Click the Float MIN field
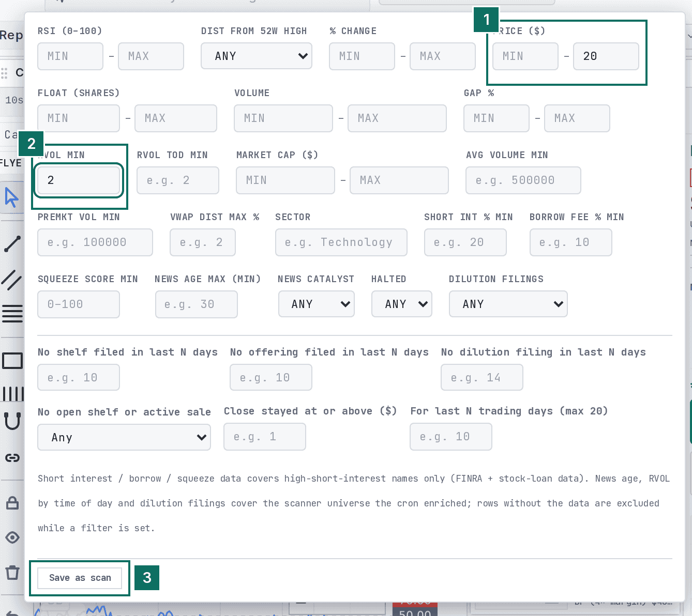 [x=79, y=118]
